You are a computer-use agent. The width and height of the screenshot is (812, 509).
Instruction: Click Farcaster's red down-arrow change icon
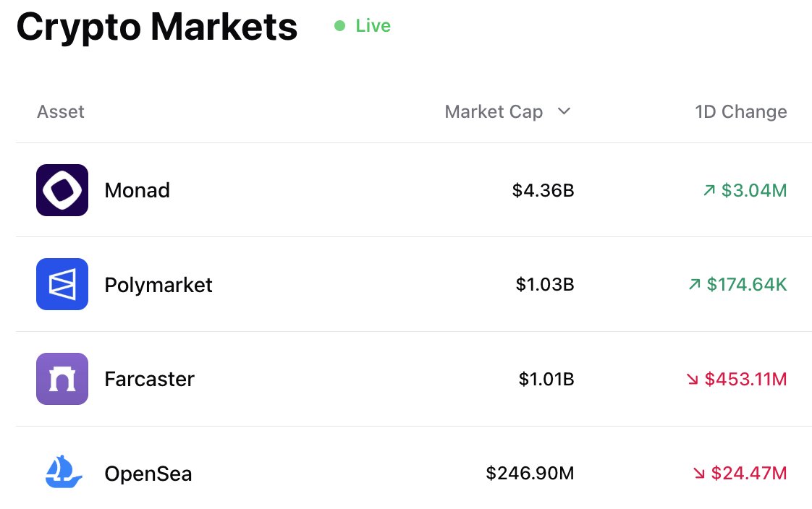click(x=693, y=379)
